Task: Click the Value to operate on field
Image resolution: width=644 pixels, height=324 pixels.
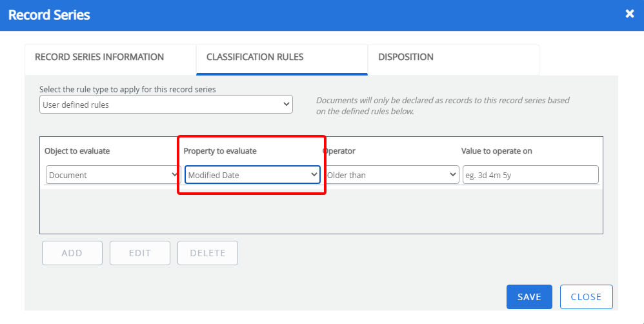Action: point(530,175)
